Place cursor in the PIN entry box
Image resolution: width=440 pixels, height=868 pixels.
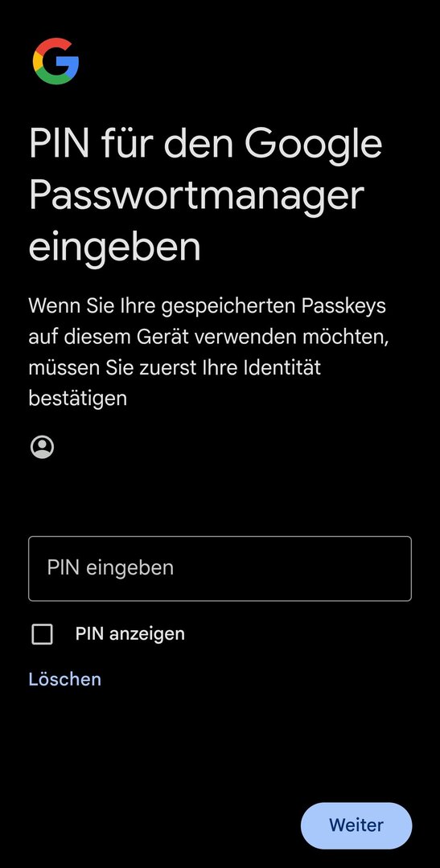coord(220,568)
